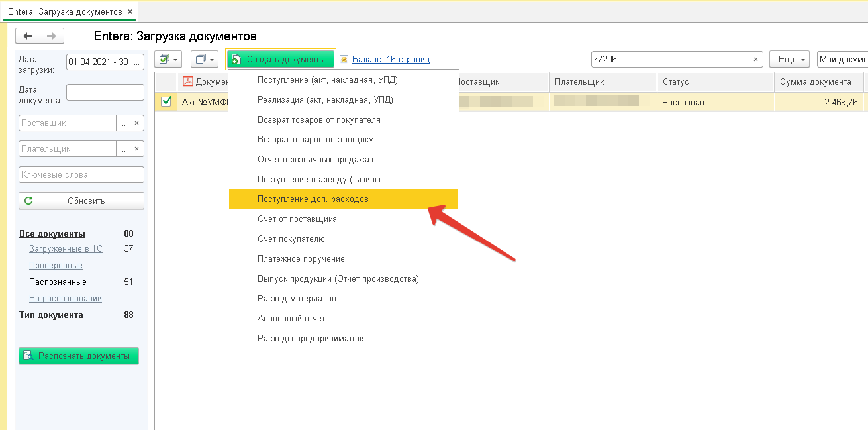This screenshot has width=868, height=430.
Task: Select Возврат товаров от покупателя
Action: [344, 120]
